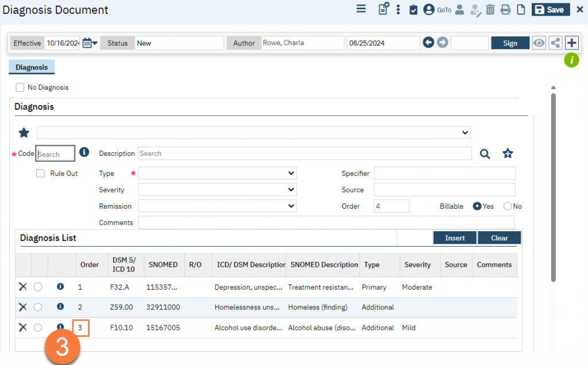Click the print icon in top toolbar
The height and width of the screenshot is (365, 588).
click(505, 10)
